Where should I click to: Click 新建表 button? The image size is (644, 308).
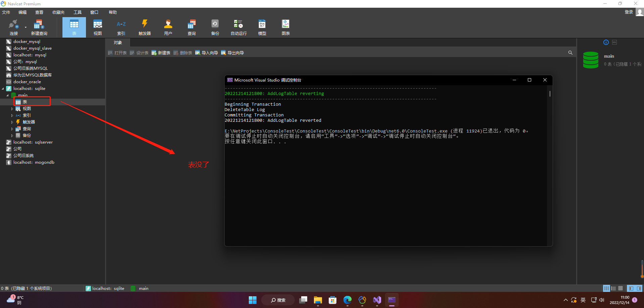coord(161,53)
